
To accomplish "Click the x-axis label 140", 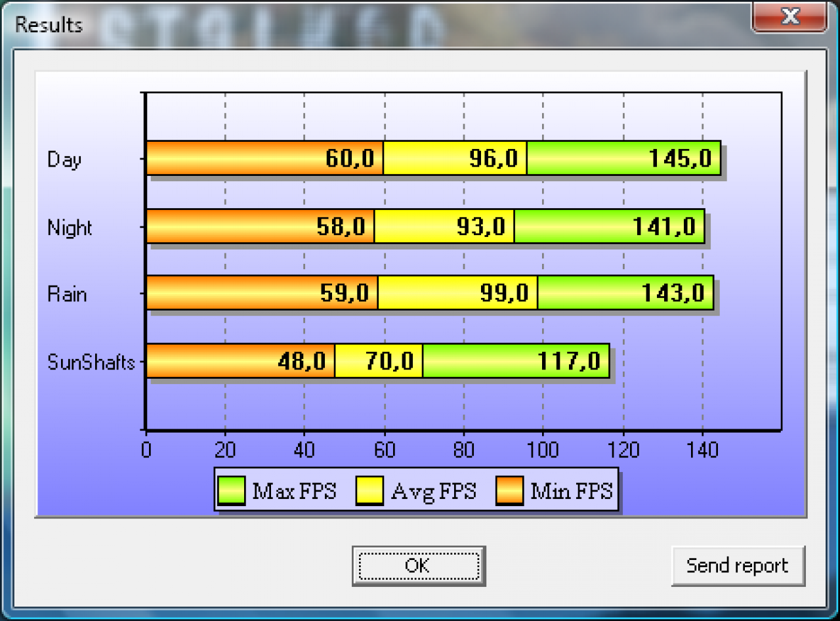I will pos(703,450).
